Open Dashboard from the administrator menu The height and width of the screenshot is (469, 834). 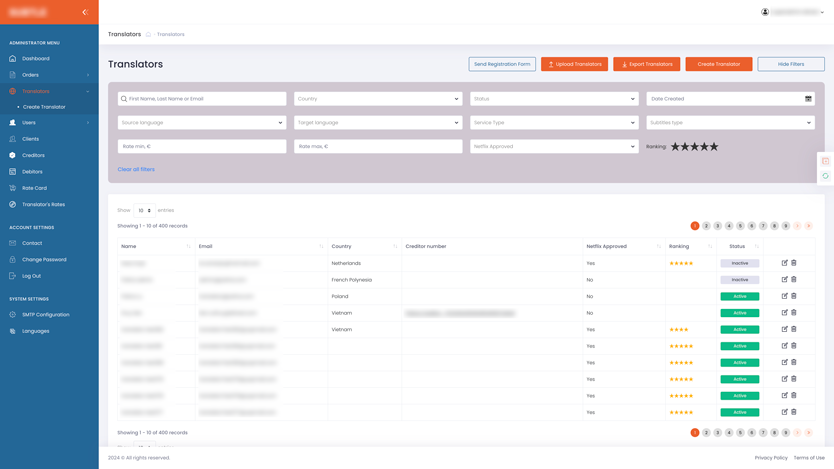pyautogui.click(x=36, y=59)
